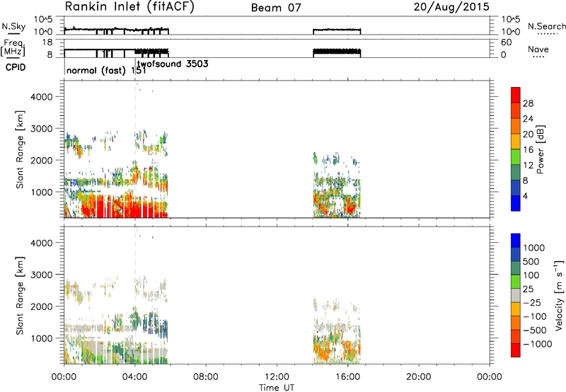566x392 pixels.
Task: Click the date '20/Aug/2015'
Action: click(x=451, y=7)
